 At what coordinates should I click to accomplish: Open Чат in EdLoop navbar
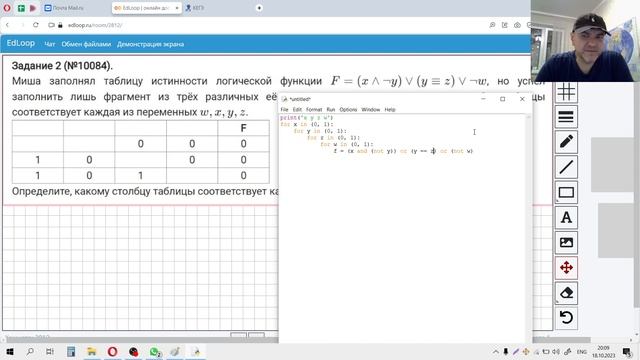pos(50,44)
